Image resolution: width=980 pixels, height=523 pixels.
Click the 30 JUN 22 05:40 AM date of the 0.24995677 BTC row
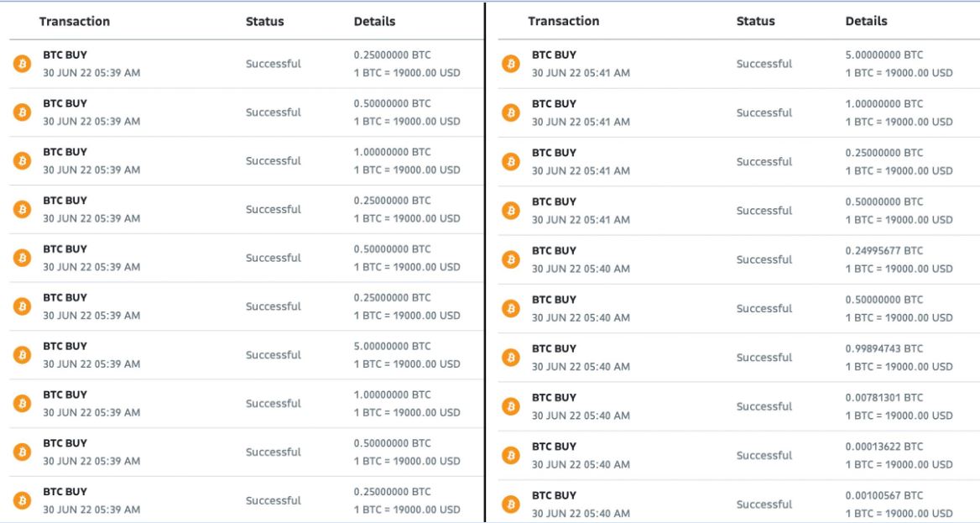[x=581, y=269]
